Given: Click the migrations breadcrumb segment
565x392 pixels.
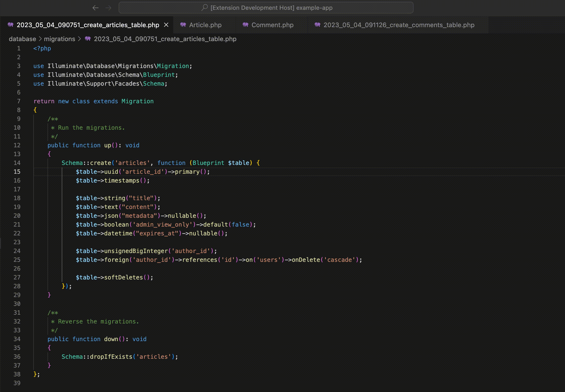Looking at the screenshot, I should tap(60, 39).
